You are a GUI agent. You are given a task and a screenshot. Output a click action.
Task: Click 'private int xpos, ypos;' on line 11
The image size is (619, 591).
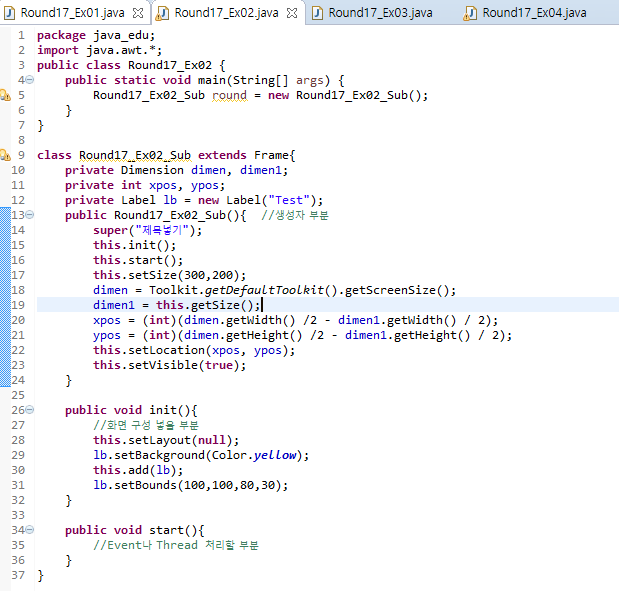[x=145, y=186]
